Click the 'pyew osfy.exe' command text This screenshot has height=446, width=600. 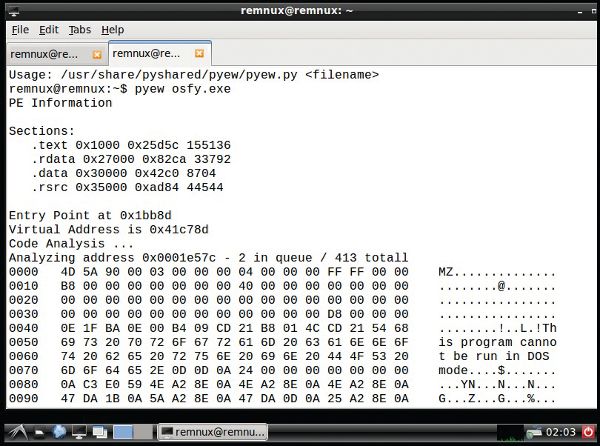tap(183, 89)
